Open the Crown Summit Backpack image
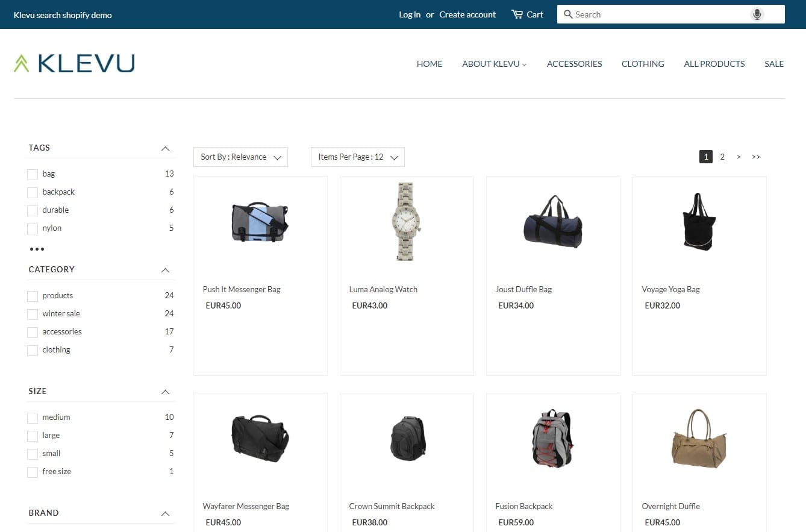Screen dimensions: 806x532 click(408, 439)
